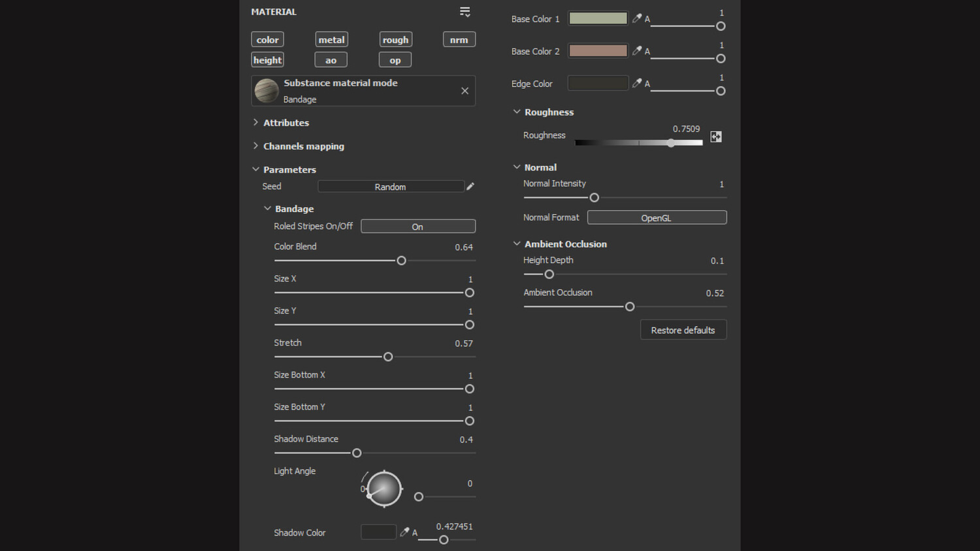The image size is (980, 551).
Task: Switch Roled Stripes On/Off toggle
Action: pyautogui.click(x=417, y=227)
